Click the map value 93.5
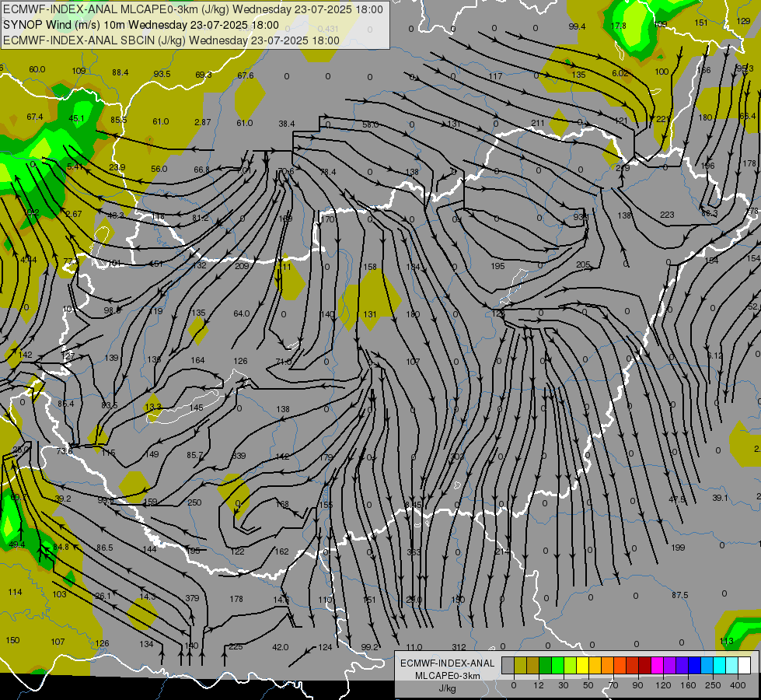 click(x=162, y=74)
